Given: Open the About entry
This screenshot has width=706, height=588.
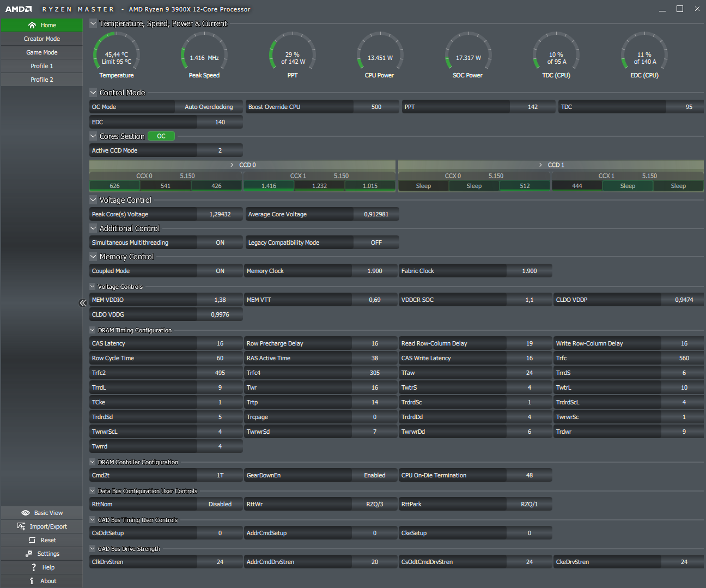Looking at the screenshot, I should click(x=42, y=581).
